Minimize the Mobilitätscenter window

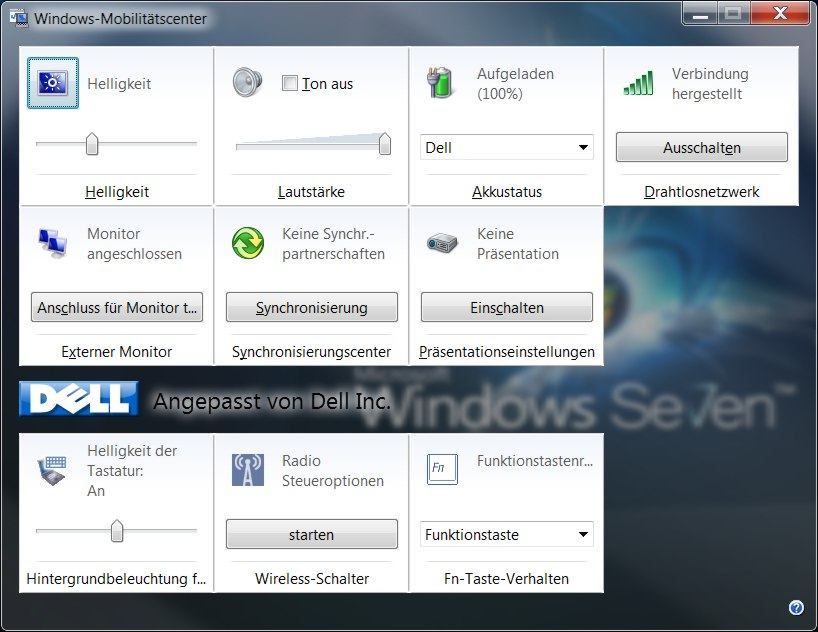(x=700, y=13)
